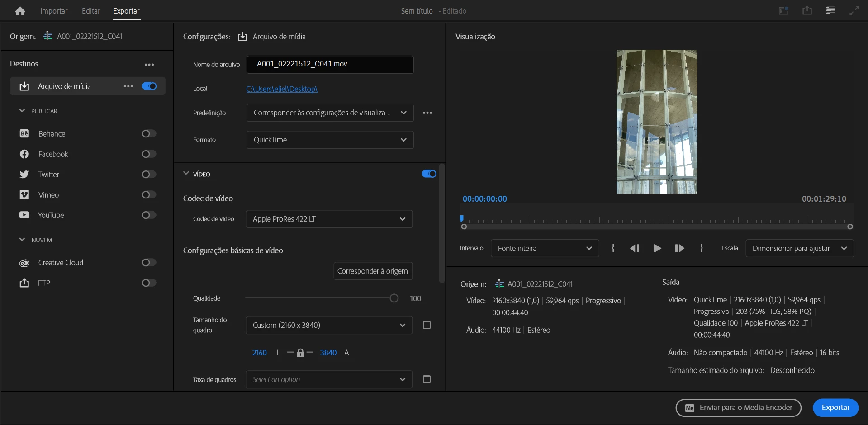Enable the FTP toggle
The height and width of the screenshot is (425, 868).
coord(149,283)
